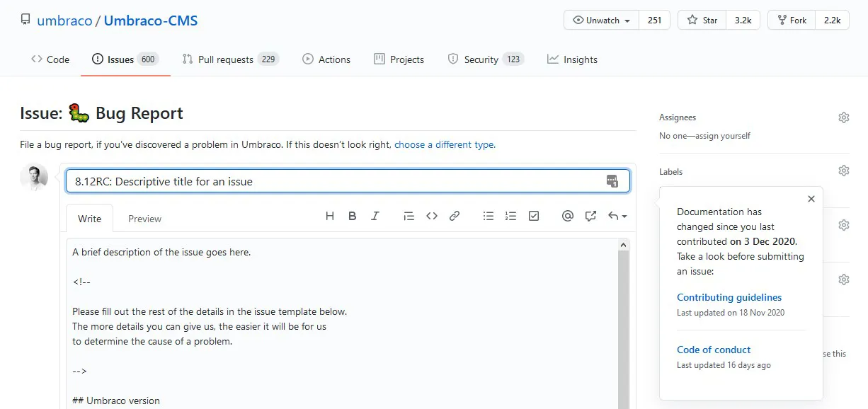Viewport: 868px width, 409px height.
Task: Insert a task list
Action: [x=533, y=216]
